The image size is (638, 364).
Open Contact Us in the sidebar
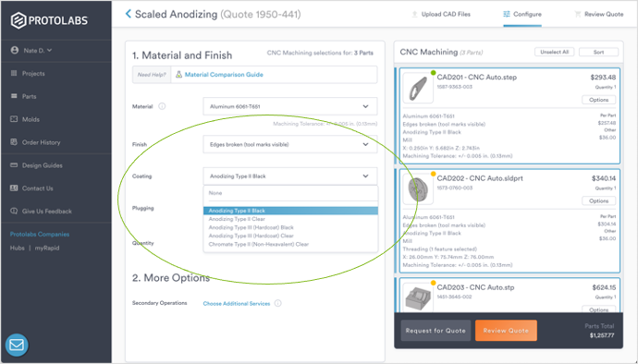(37, 188)
